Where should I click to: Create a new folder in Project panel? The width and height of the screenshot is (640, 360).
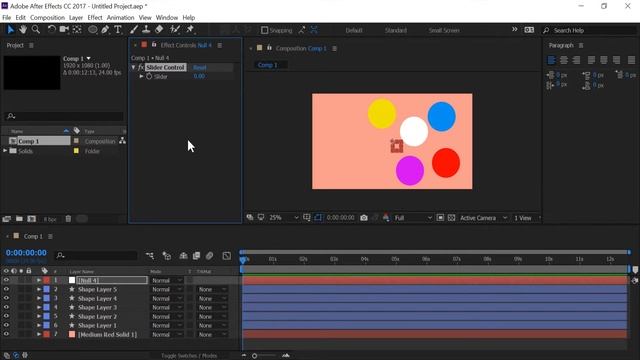click(x=19, y=219)
